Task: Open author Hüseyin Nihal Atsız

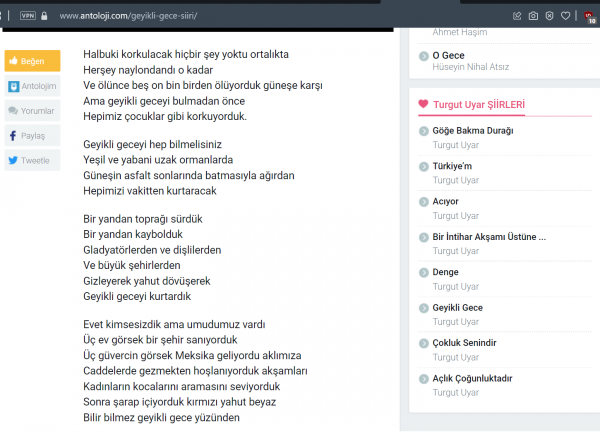Action: coord(471,67)
